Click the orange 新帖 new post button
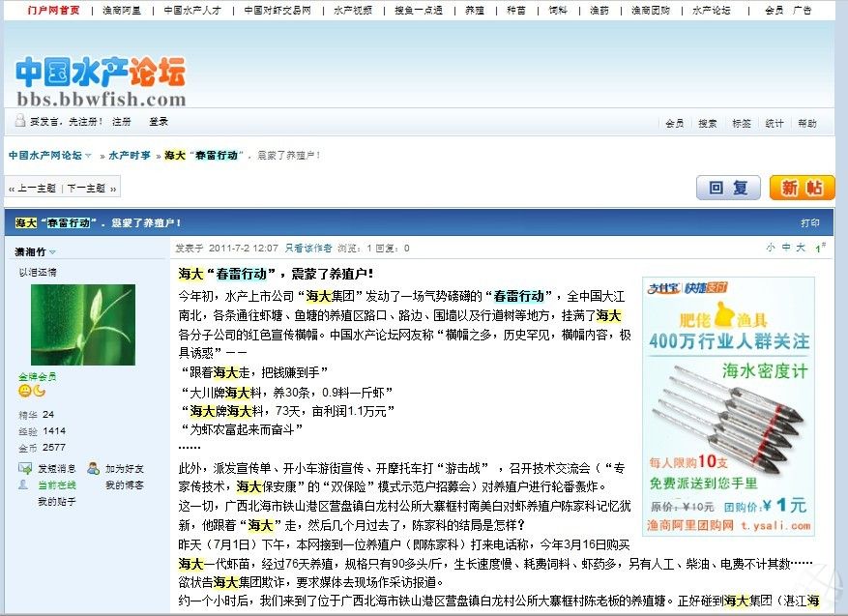The height and width of the screenshot is (616, 848). pos(802,188)
